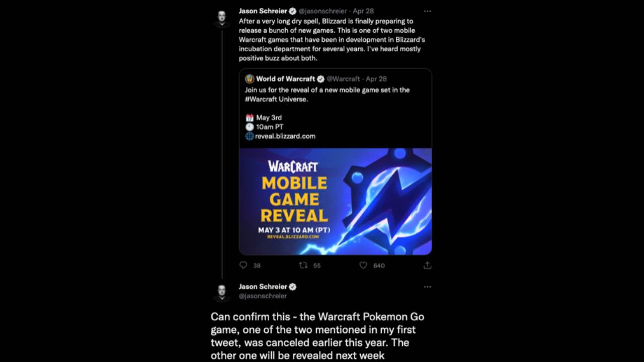The image size is (644, 362).
Task: Click Jason Schreier name on second tweet
Action: click(262, 287)
